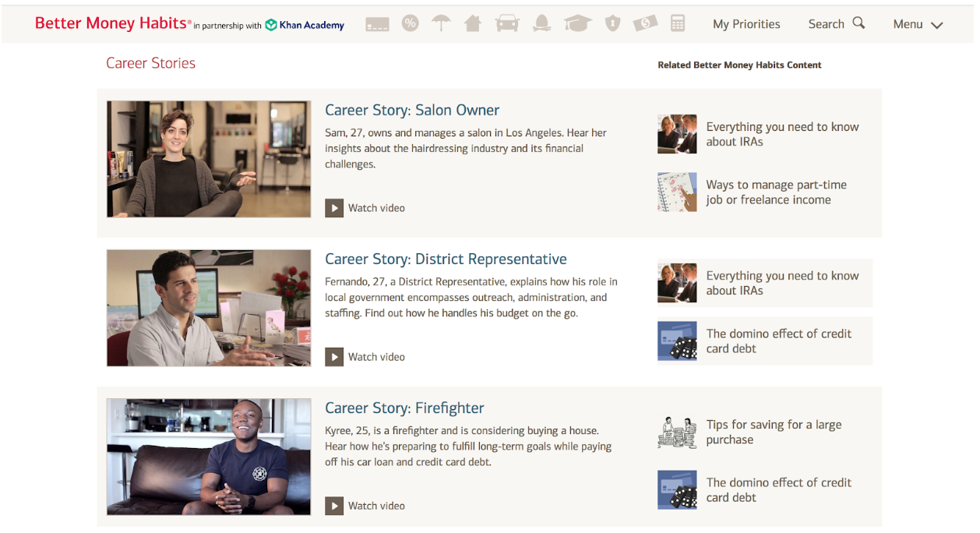Image resolution: width=980 pixels, height=533 pixels.
Task: Click the Kyree, 25 firefighter description text
Action: [468, 446]
